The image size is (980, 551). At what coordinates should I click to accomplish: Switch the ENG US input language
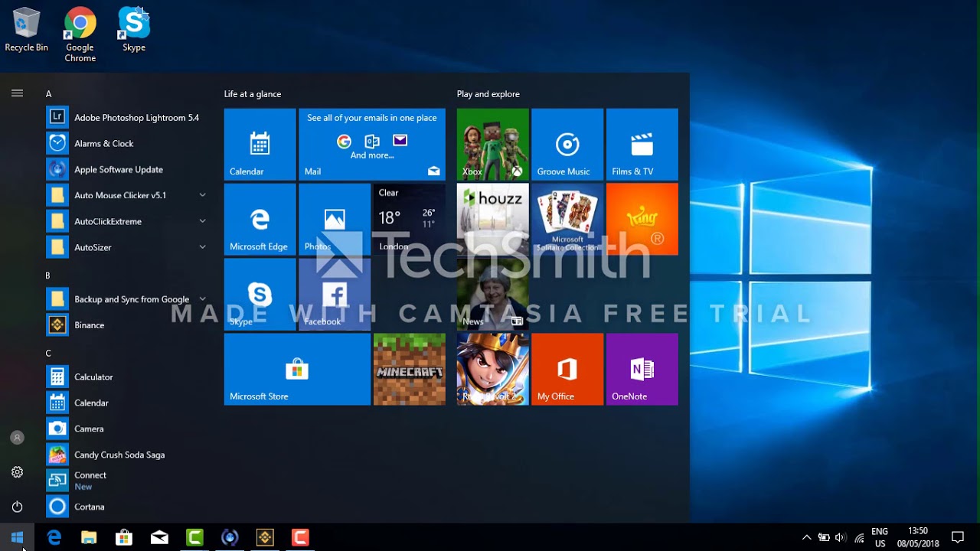click(880, 537)
